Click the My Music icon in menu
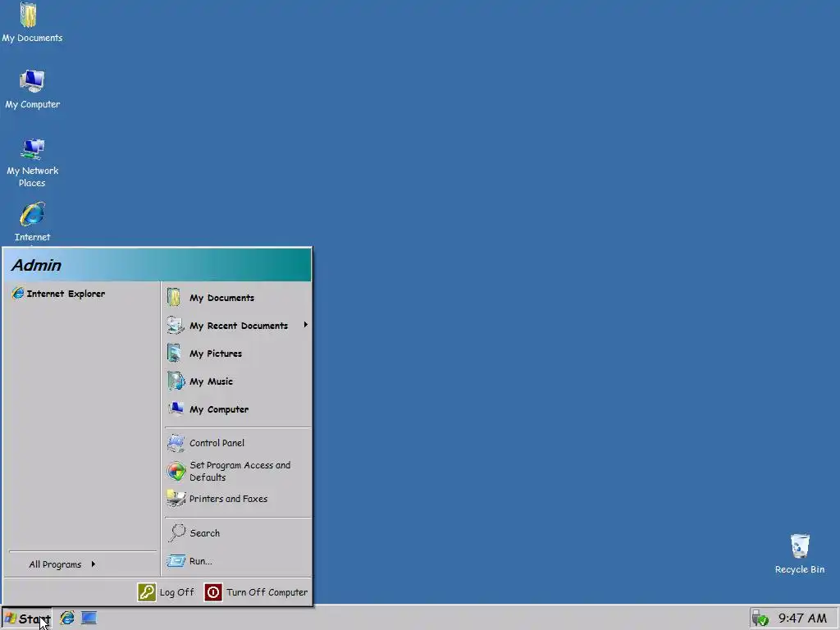Image resolution: width=840 pixels, height=630 pixels. click(176, 381)
